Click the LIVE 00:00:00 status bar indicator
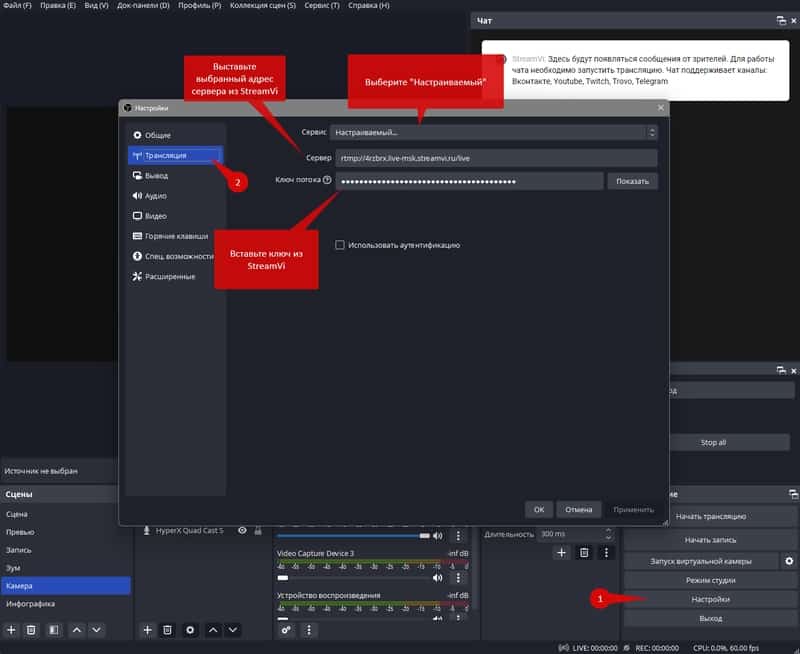Image resolution: width=800 pixels, height=654 pixels. (x=588, y=648)
